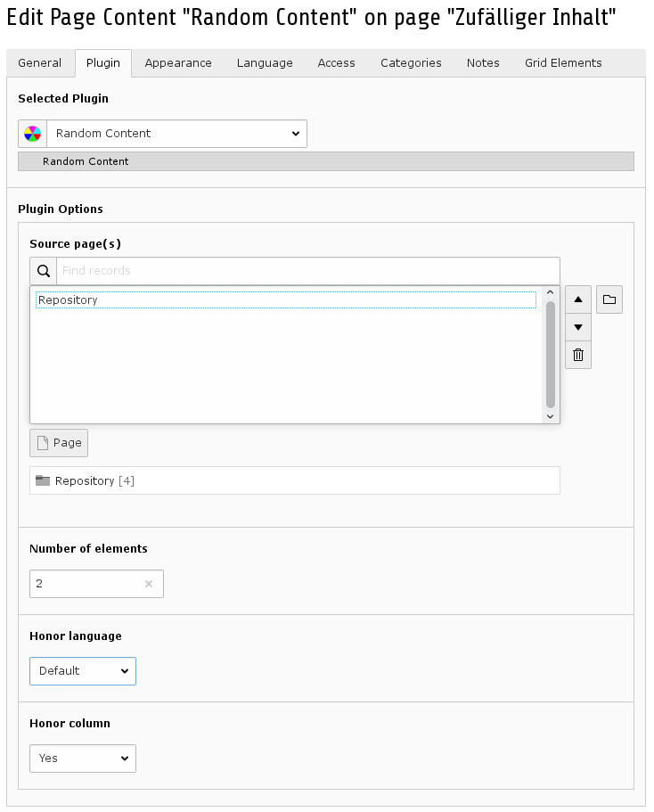Switch to the Appearance tab
The height and width of the screenshot is (812, 654).
tap(178, 63)
